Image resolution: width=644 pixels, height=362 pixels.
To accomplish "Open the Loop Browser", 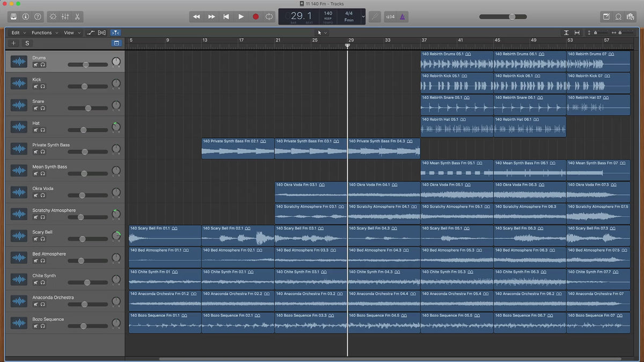I will 618,17.
